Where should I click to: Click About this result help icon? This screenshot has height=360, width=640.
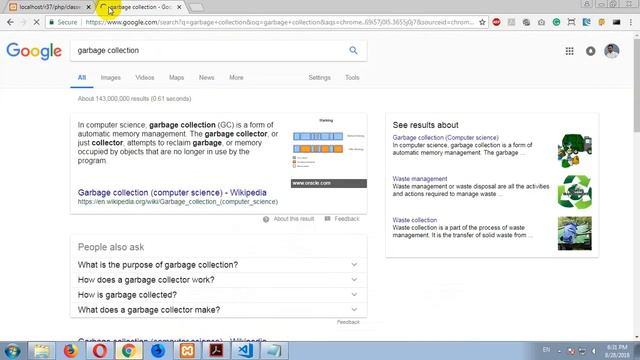coord(266,220)
